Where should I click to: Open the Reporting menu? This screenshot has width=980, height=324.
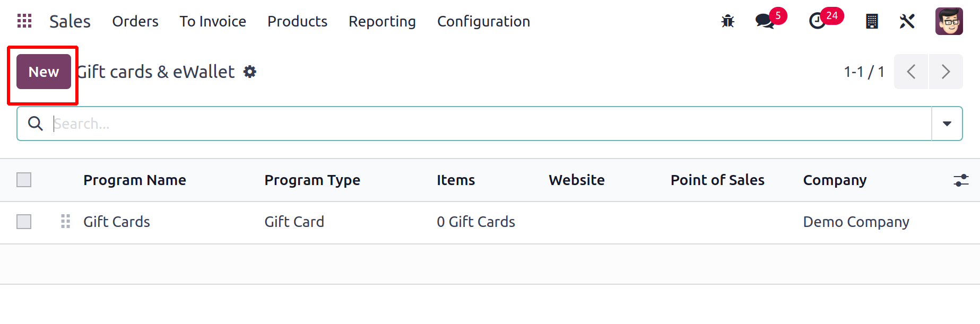pyautogui.click(x=382, y=21)
